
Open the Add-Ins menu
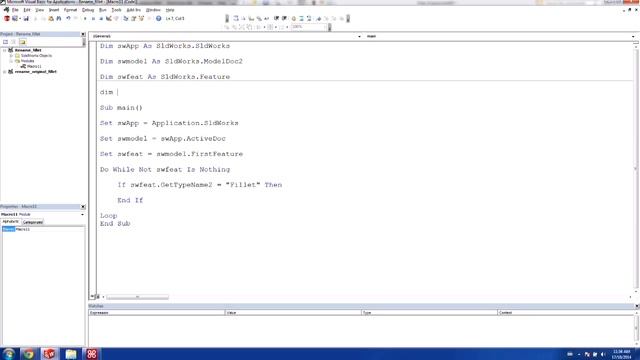[x=133, y=10]
